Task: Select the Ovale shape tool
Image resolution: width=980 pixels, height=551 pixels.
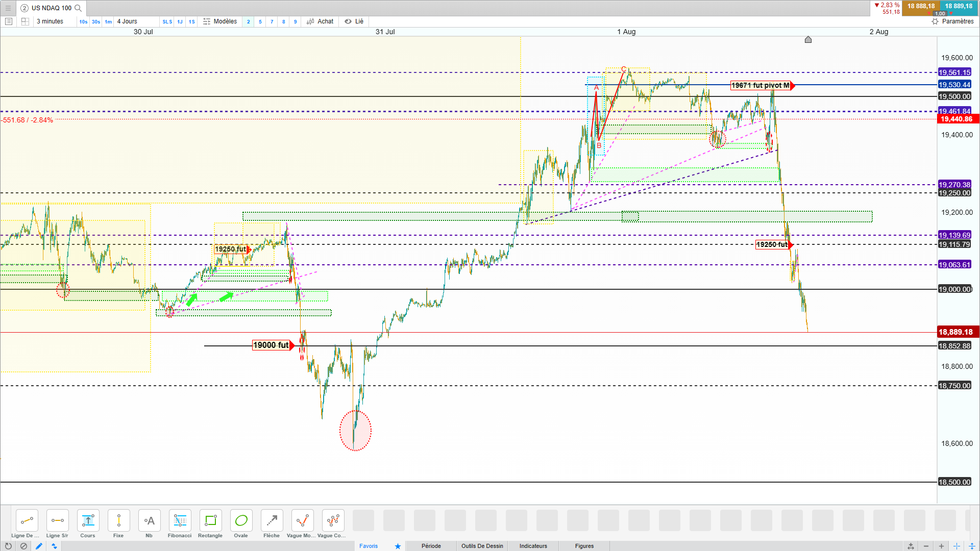Action: tap(241, 521)
